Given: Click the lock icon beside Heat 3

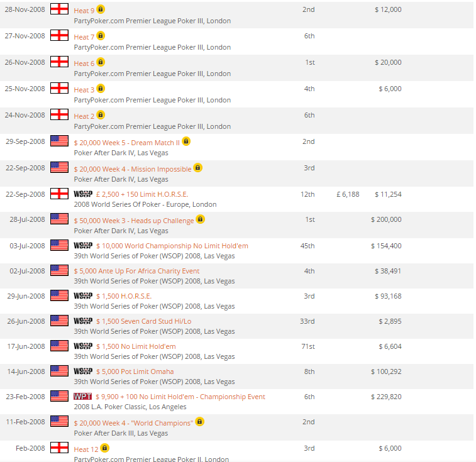Looking at the screenshot, I should [x=101, y=89].
